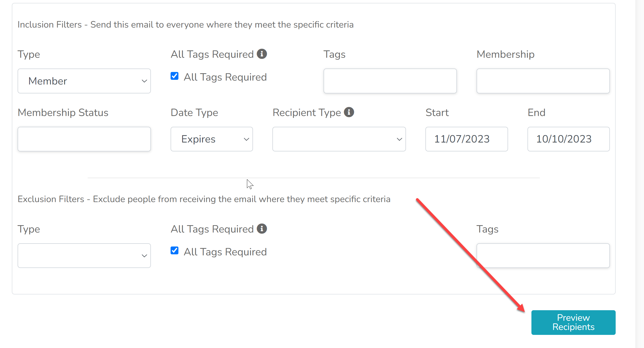Click info icon next to Recipient Type
The width and height of the screenshot is (644, 348).
pos(349,112)
